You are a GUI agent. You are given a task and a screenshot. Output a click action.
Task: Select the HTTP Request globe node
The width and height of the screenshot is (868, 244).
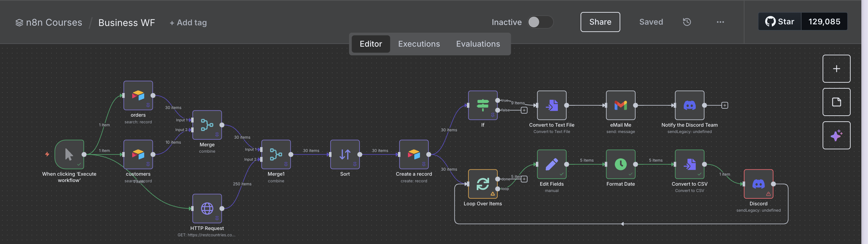click(x=207, y=208)
